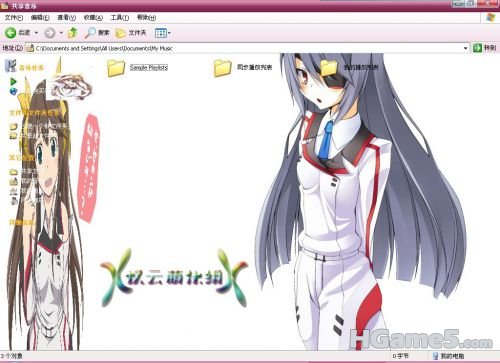500x363 pixels.
Task: Open the Search (搜索) magnifier tool
Action: [97, 32]
